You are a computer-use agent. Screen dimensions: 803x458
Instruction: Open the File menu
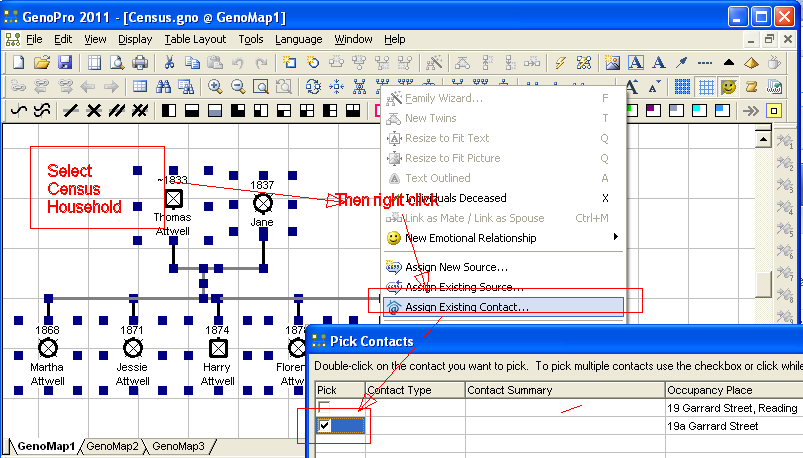[34, 39]
